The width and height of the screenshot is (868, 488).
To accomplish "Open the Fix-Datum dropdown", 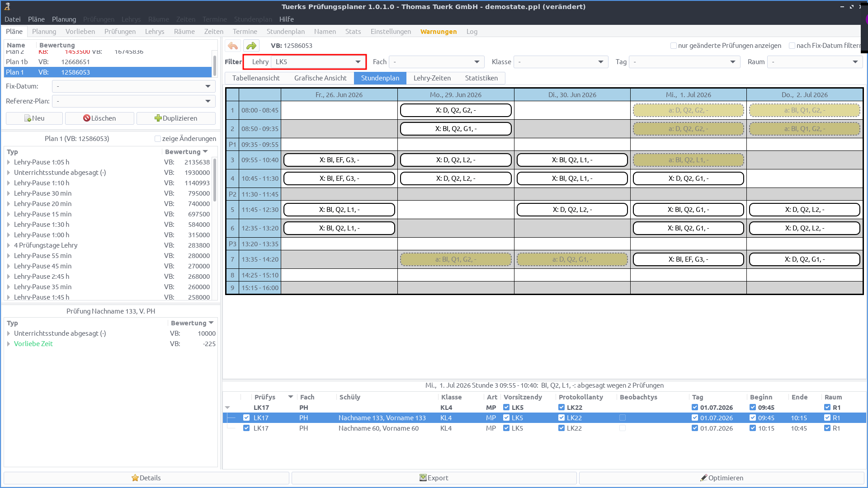I will tap(133, 86).
